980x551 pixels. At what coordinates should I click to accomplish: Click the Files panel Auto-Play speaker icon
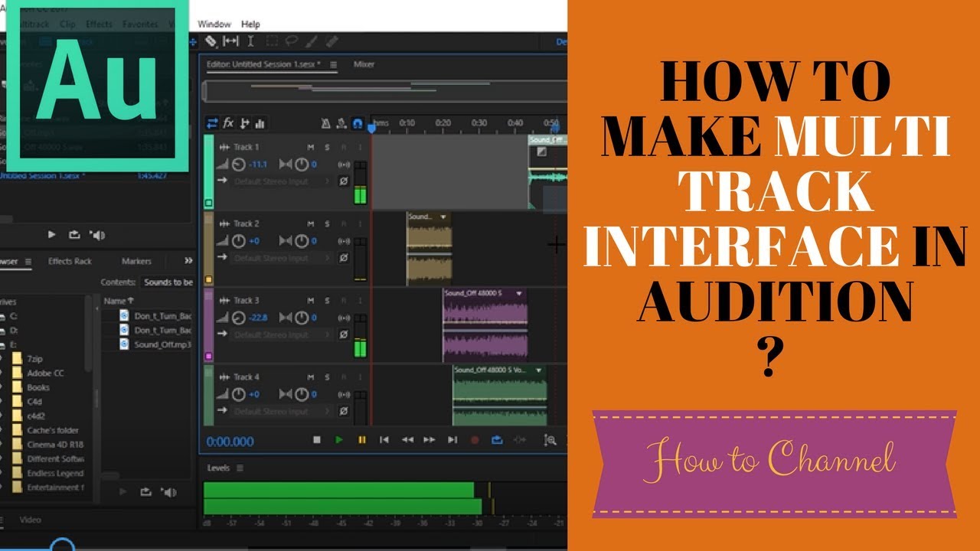point(97,235)
